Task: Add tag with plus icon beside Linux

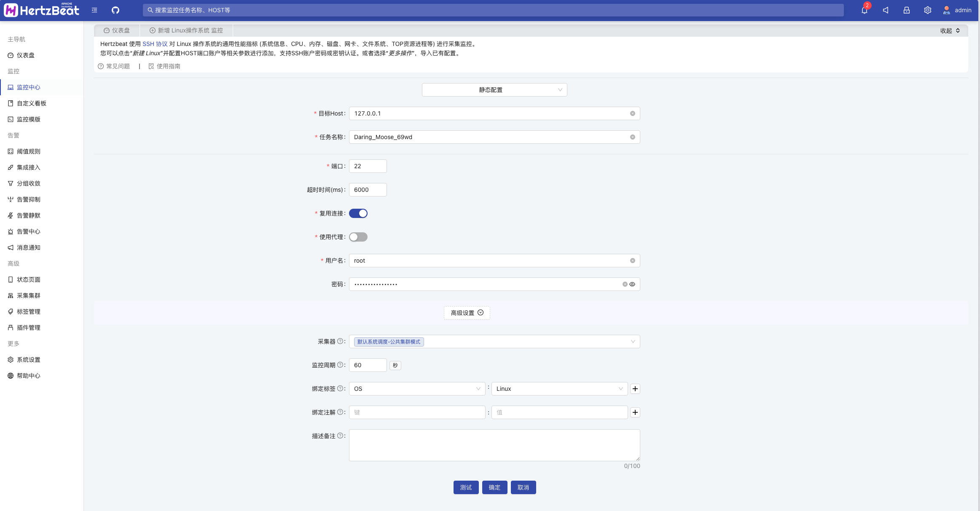Action: (x=635, y=389)
